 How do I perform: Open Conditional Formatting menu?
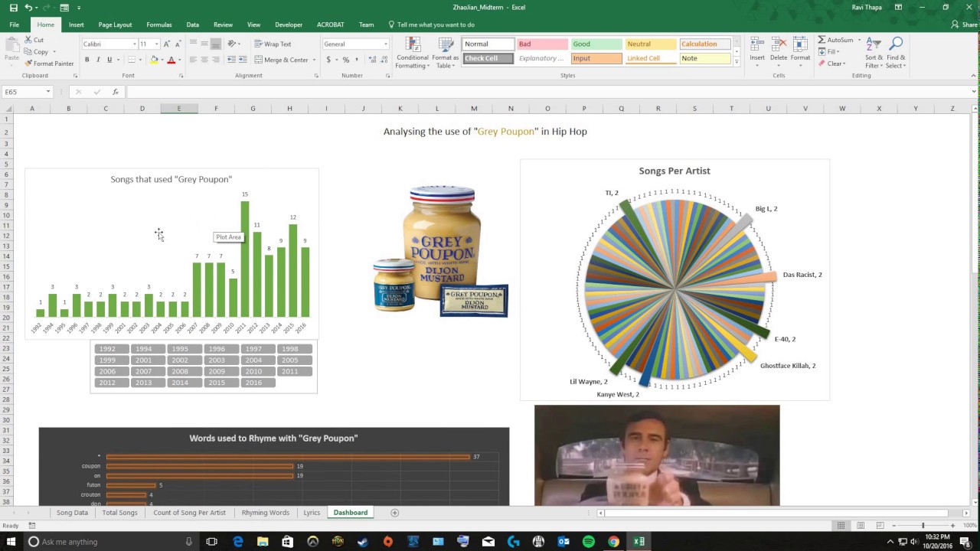413,53
